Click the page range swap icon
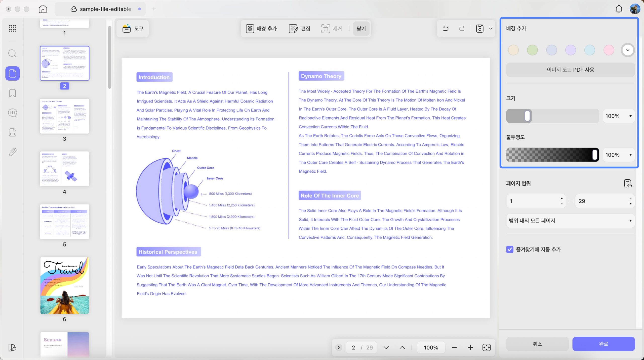Screen dimensions: 644x360 click(628, 183)
